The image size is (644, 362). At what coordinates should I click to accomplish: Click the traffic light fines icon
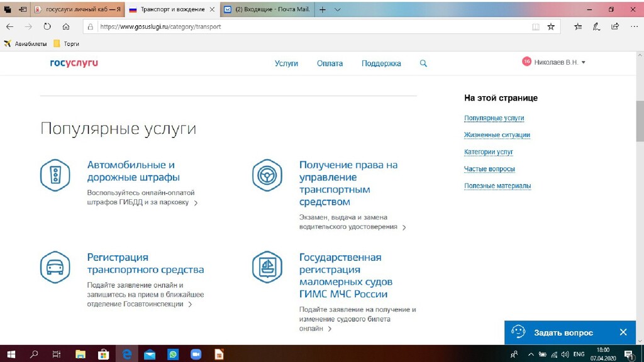click(55, 175)
